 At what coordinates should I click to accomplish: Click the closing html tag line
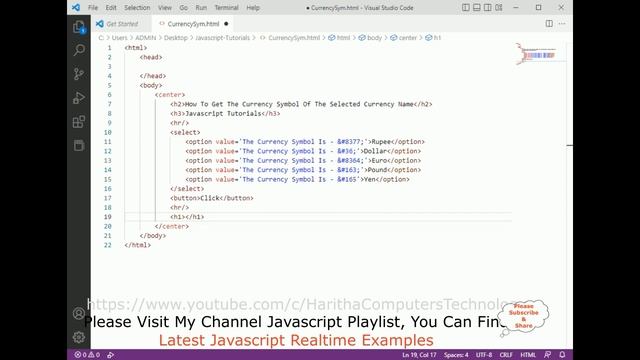(x=138, y=245)
